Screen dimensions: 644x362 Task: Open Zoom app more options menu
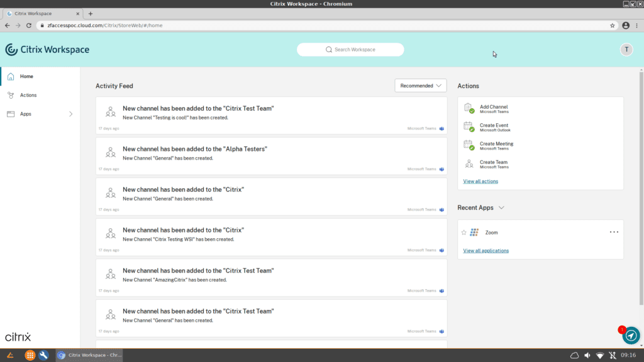pos(614,233)
